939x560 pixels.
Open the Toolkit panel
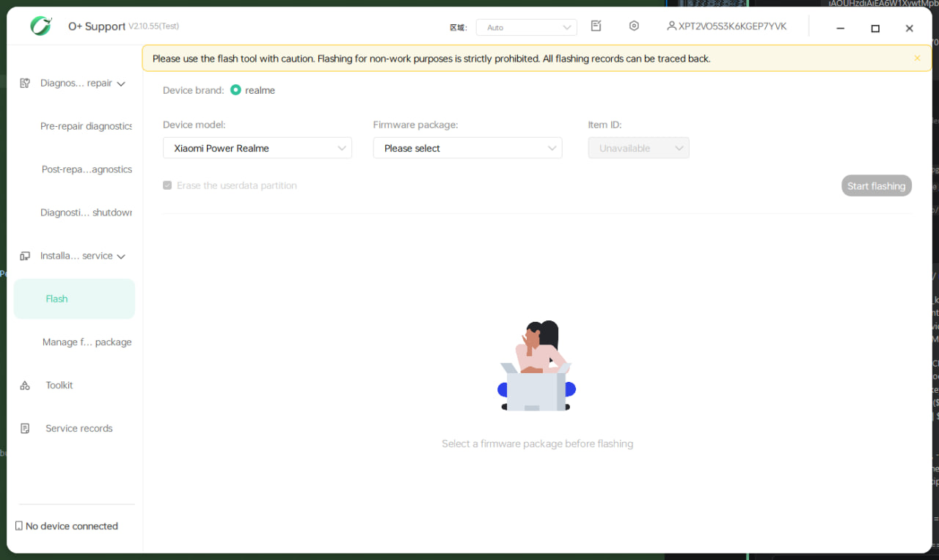[x=59, y=385]
